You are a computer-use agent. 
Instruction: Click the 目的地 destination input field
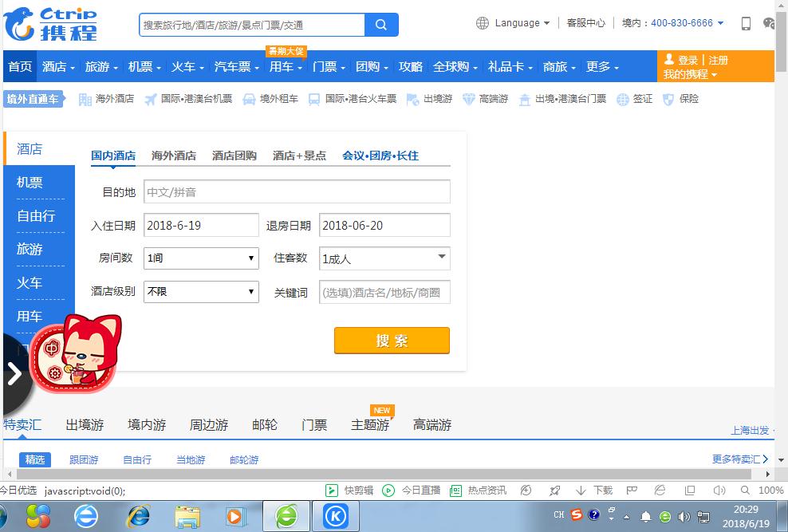tap(297, 191)
